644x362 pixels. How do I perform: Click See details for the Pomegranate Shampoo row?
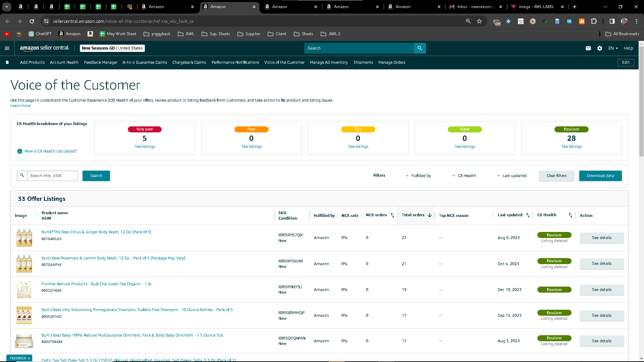pyautogui.click(x=602, y=315)
